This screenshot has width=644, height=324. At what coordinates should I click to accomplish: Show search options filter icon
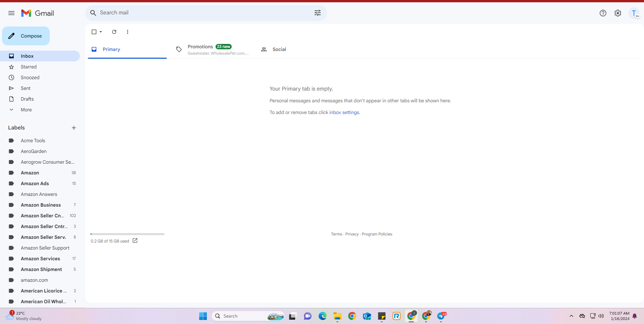[x=318, y=13]
